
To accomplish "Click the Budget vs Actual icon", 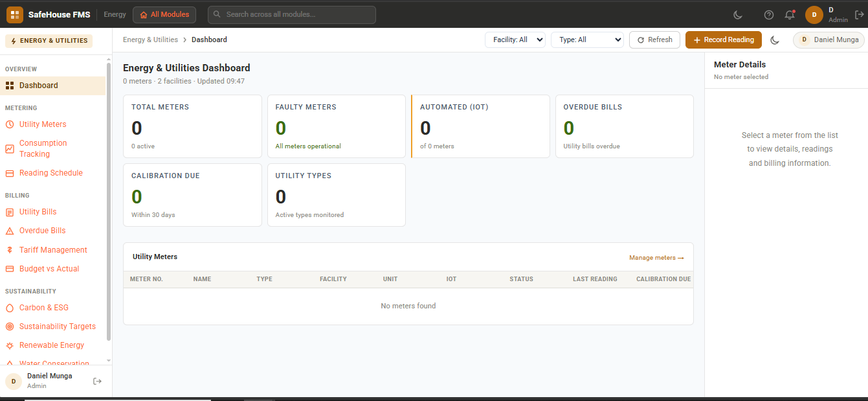I will point(10,269).
